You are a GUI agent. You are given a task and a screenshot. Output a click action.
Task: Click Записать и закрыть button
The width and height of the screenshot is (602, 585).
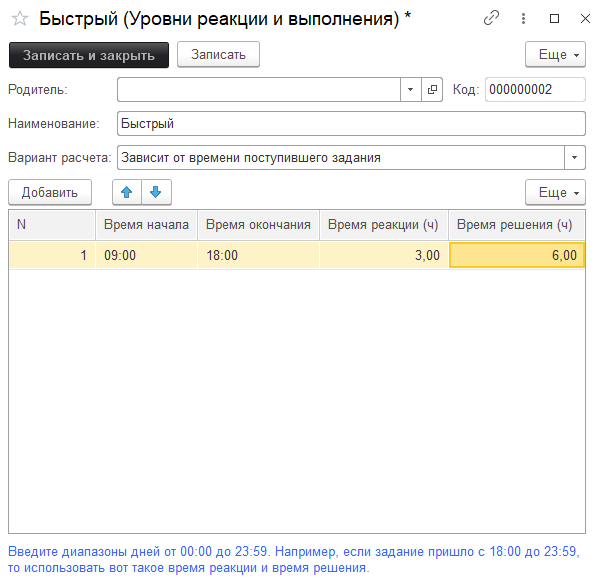tap(89, 55)
